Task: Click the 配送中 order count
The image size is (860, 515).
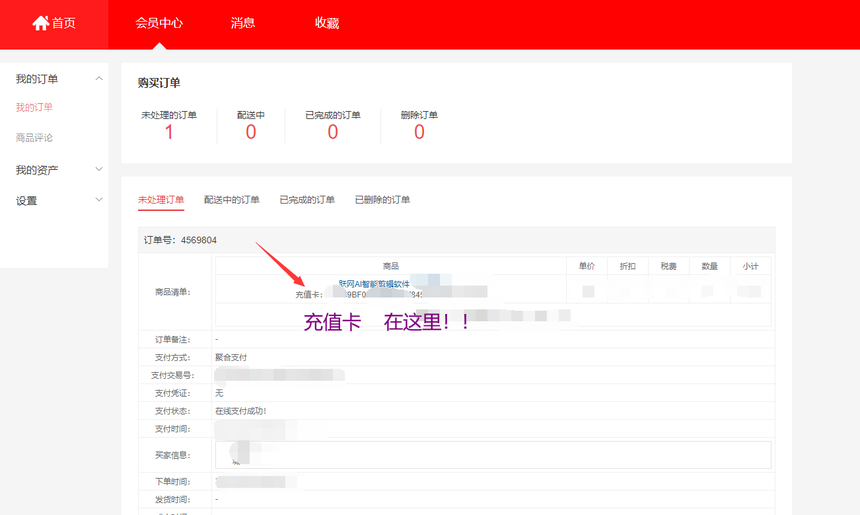Action: [x=251, y=132]
